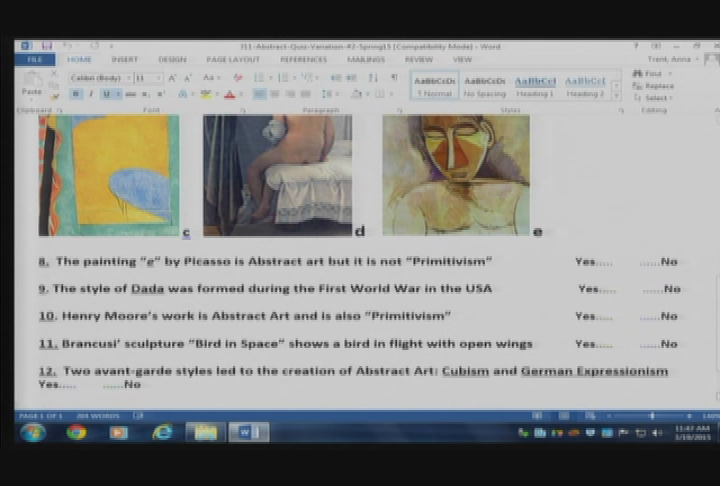The width and height of the screenshot is (720, 486).
Task: Decrease the paragraph indent
Action: (x=336, y=78)
